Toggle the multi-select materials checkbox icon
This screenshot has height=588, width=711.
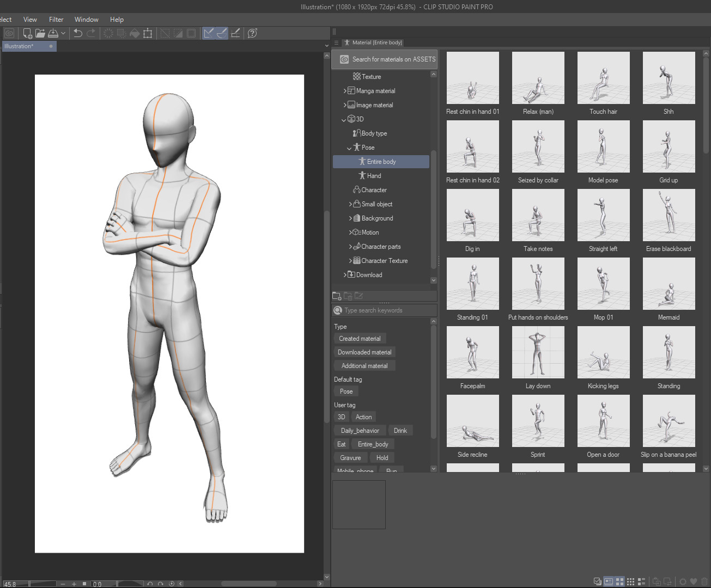point(597,581)
